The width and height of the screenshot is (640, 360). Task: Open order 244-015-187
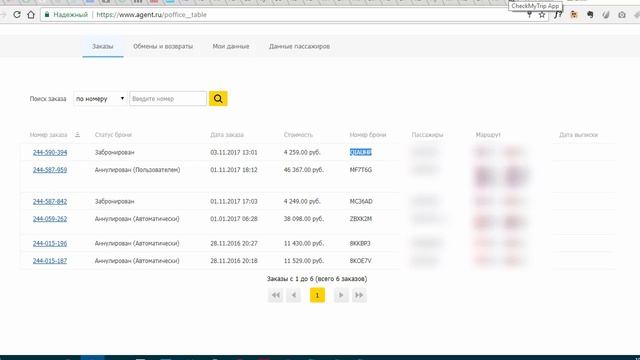(50, 261)
